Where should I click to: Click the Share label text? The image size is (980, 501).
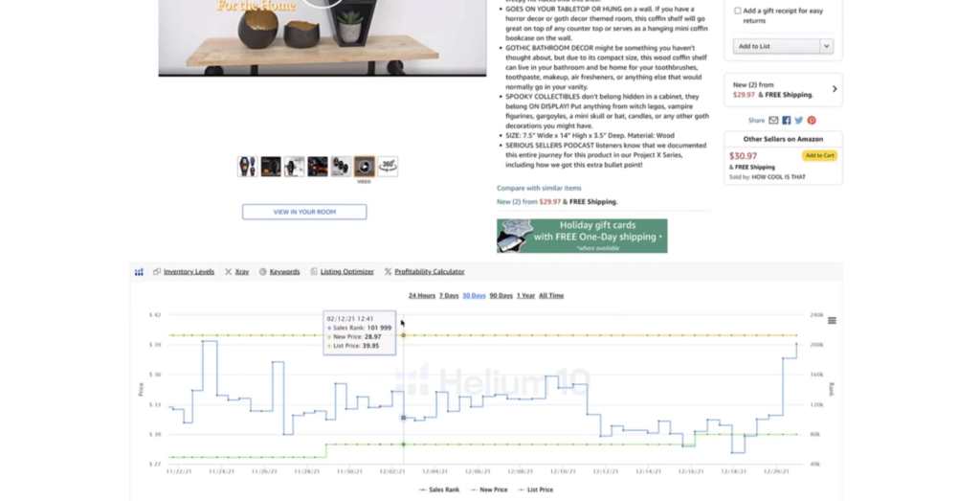[756, 120]
